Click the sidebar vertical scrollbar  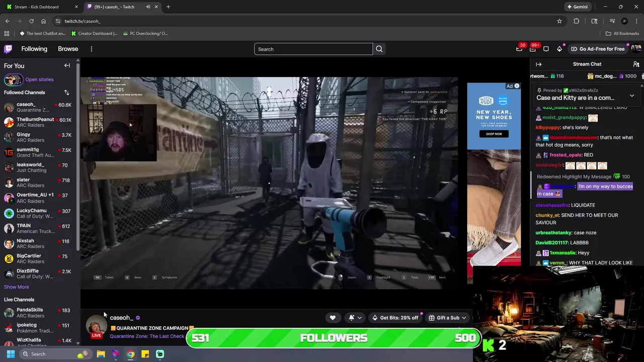tap(77, 156)
